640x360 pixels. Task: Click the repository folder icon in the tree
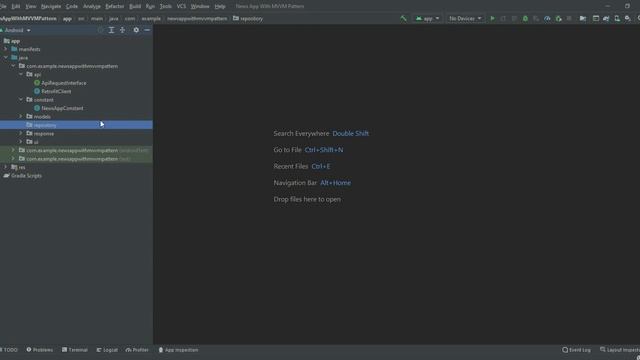click(x=29, y=125)
